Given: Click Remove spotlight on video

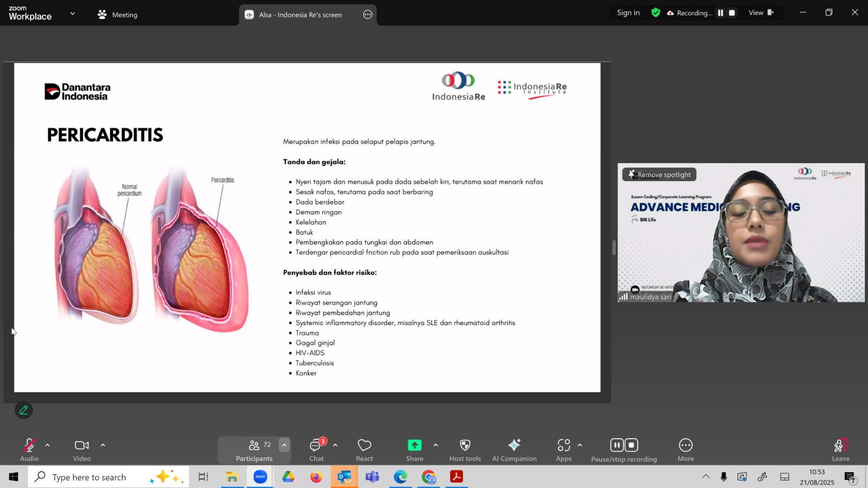Looking at the screenshot, I should 659,175.
